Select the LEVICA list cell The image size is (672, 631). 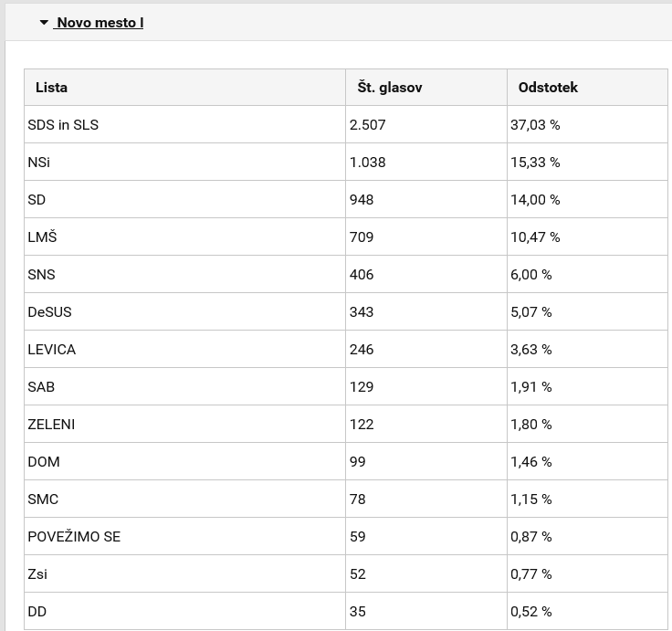pyautogui.click(x=185, y=350)
